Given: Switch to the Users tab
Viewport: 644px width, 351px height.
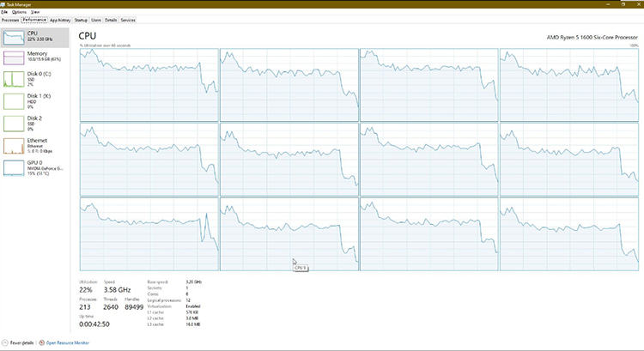Looking at the screenshot, I should pyautogui.click(x=96, y=20).
